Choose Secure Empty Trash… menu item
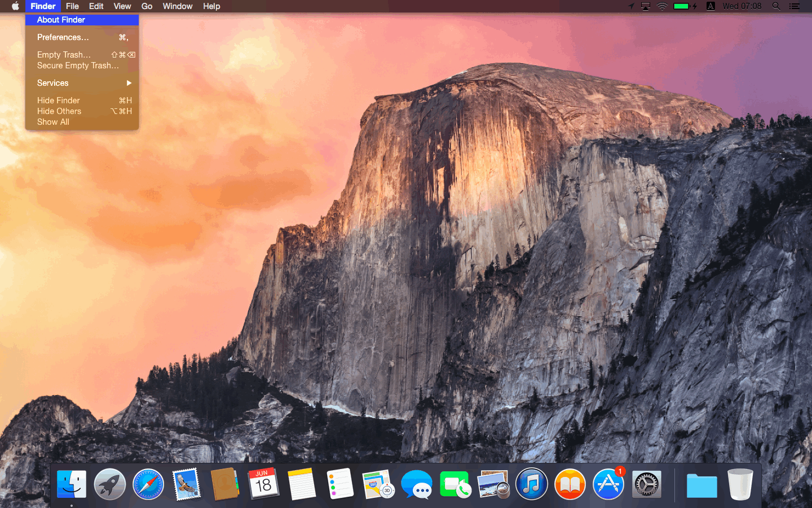 point(82,65)
